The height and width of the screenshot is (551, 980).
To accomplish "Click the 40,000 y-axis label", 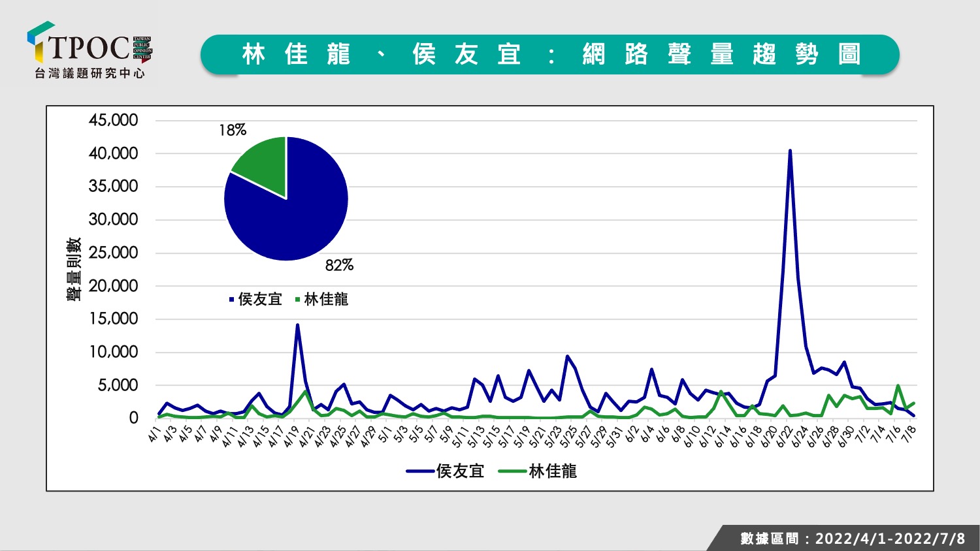I will 114,153.
